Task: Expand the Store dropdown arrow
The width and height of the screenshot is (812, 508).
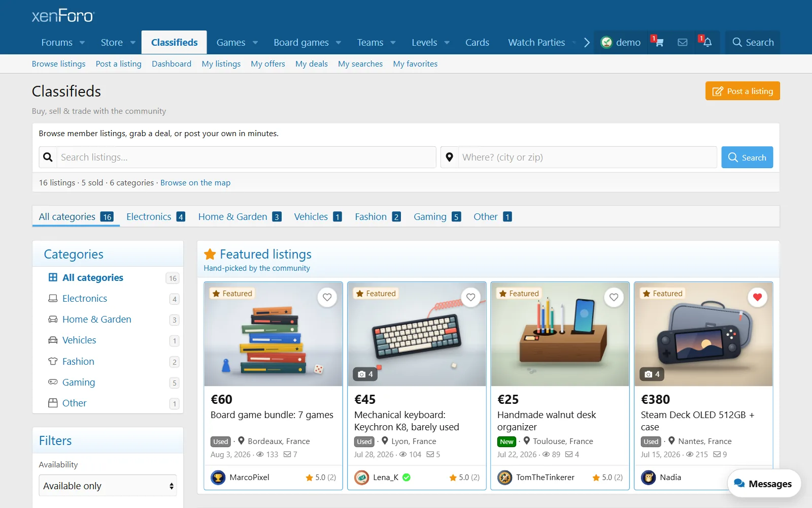Action: pyautogui.click(x=133, y=43)
